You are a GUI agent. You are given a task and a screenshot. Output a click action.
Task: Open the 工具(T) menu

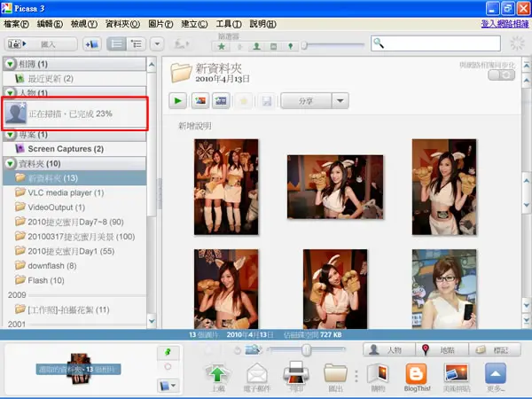(229, 24)
